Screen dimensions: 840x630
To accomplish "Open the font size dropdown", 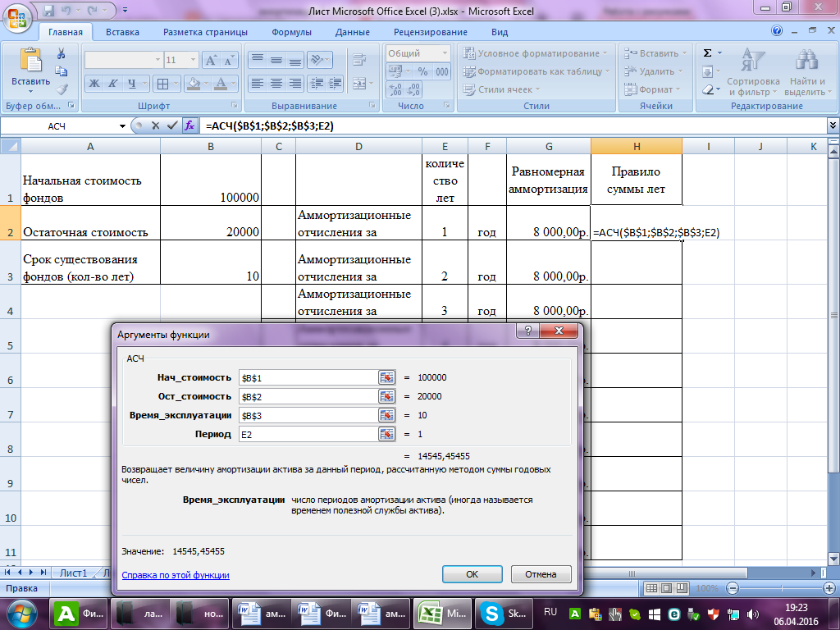I will point(194,60).
